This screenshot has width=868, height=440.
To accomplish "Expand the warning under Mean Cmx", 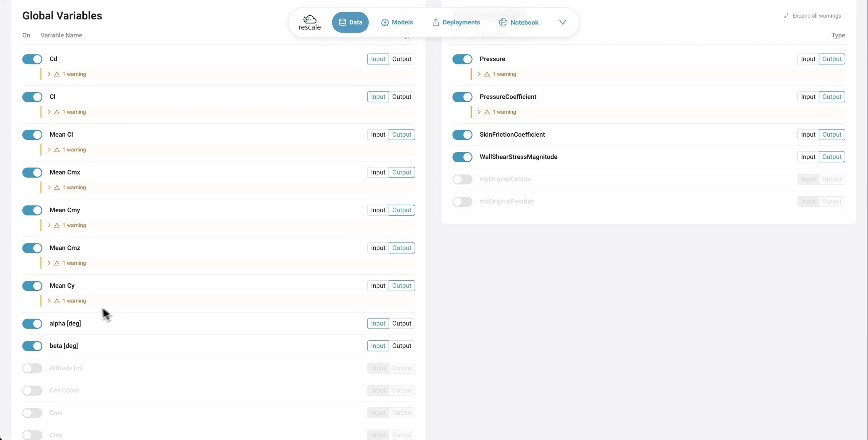I will point(49,187).
